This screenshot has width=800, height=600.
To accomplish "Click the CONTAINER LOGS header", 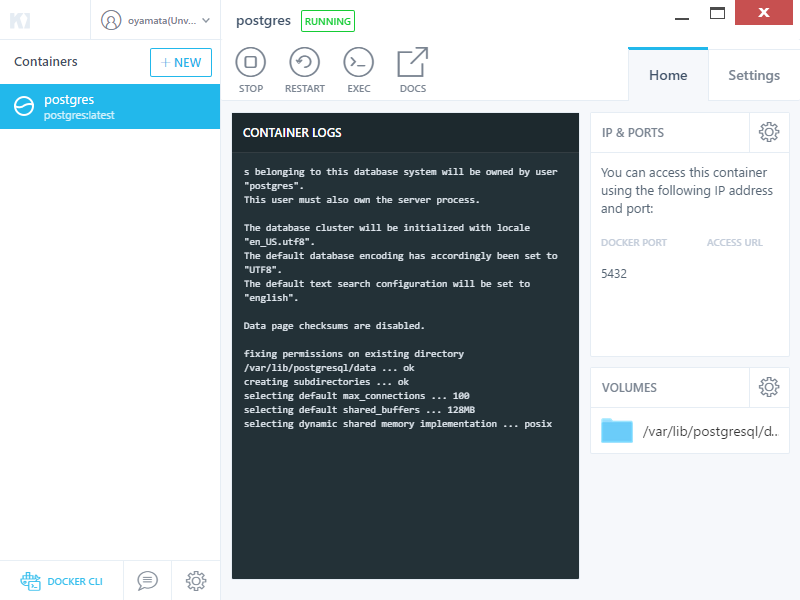I will [x=292, y=133].
